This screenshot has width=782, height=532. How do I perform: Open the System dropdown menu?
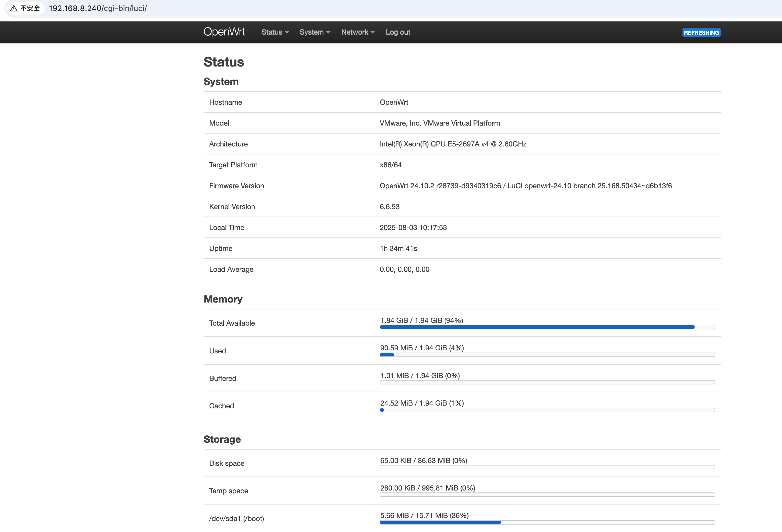coord(315,32)
